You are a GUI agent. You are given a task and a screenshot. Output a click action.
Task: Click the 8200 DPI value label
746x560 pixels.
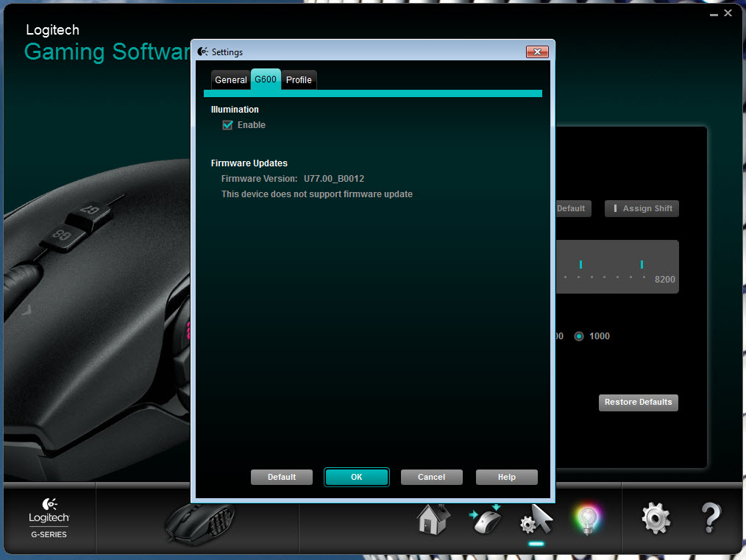(664, 280)
